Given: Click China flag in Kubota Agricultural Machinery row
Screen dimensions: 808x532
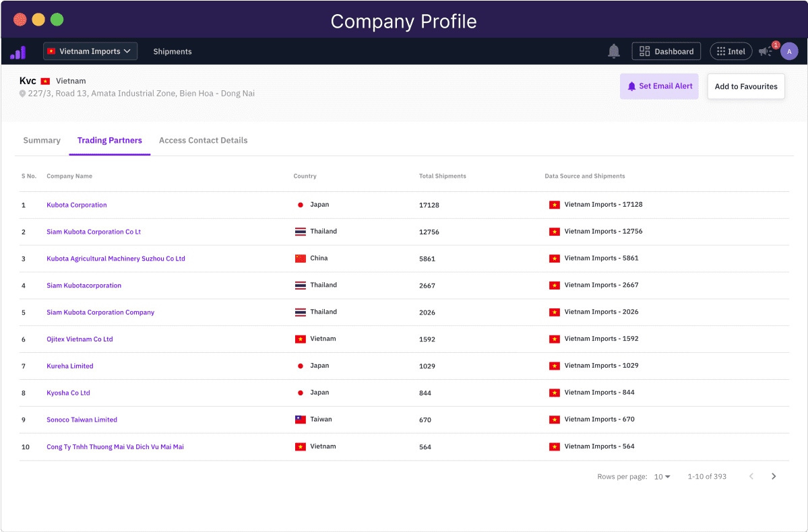Looking at the screenshot, I should pos(301,259).
